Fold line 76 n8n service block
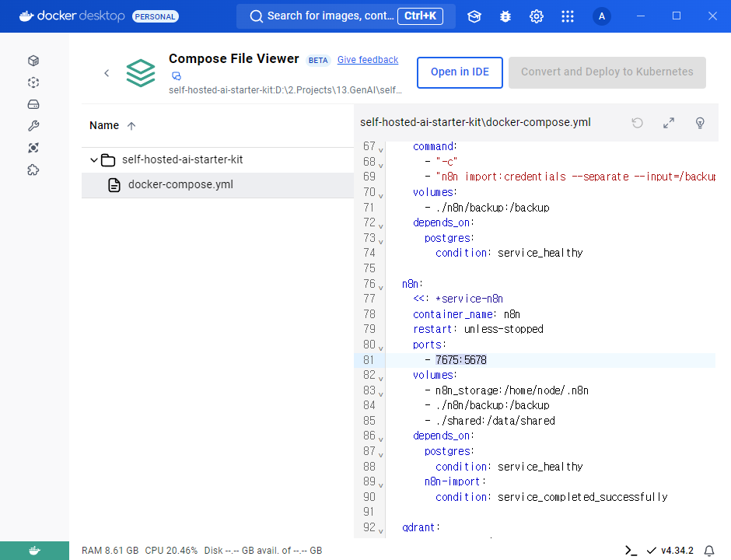This screenshot has width=731, height=560. click(x=381, y=287)
